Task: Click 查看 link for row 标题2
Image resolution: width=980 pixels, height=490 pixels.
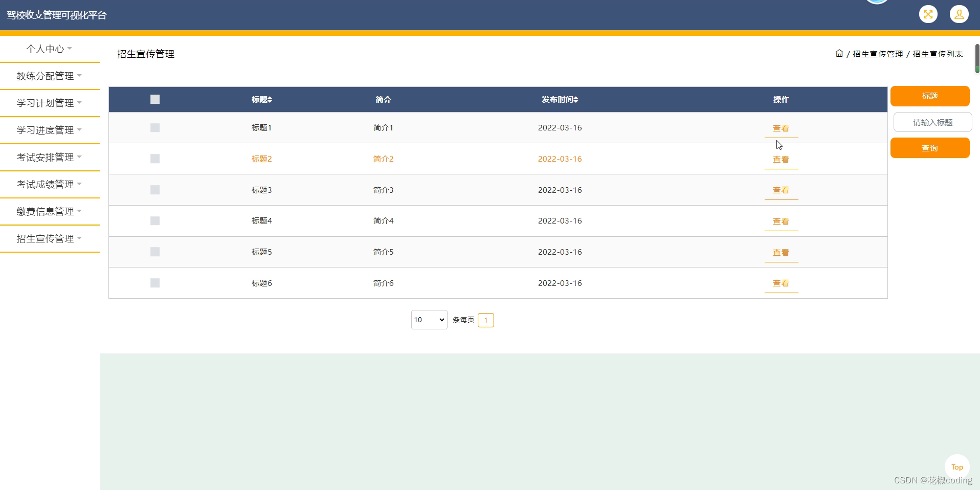Action: click(781, 160)
